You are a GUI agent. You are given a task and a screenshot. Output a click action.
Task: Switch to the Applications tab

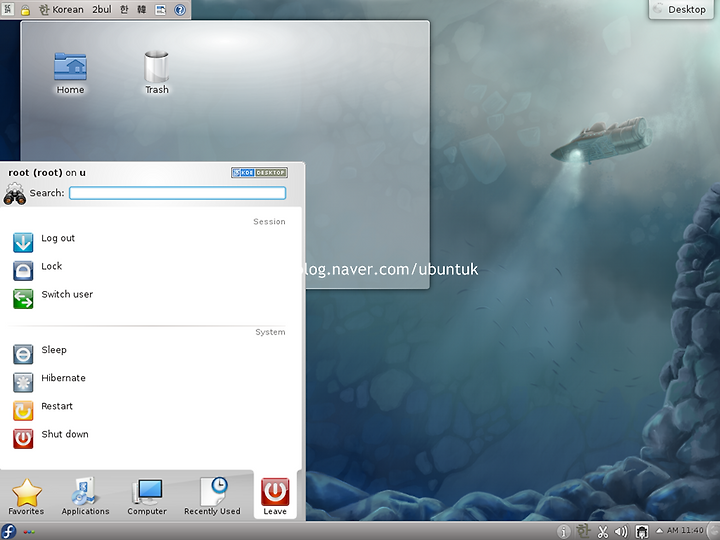coord(85,496)
